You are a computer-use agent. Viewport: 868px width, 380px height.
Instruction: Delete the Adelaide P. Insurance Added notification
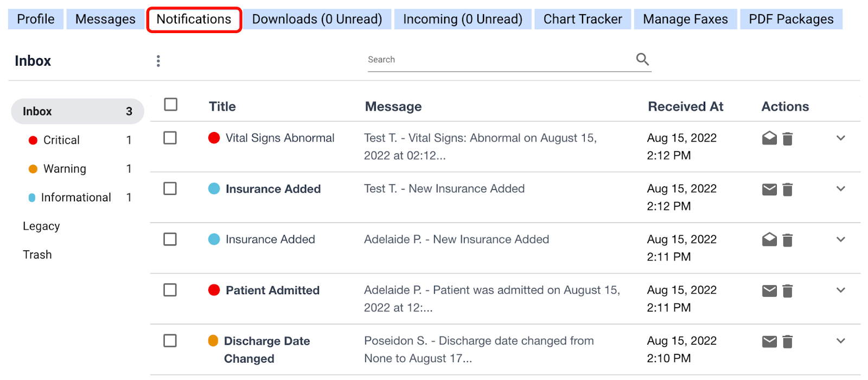(x=788, y=240)
